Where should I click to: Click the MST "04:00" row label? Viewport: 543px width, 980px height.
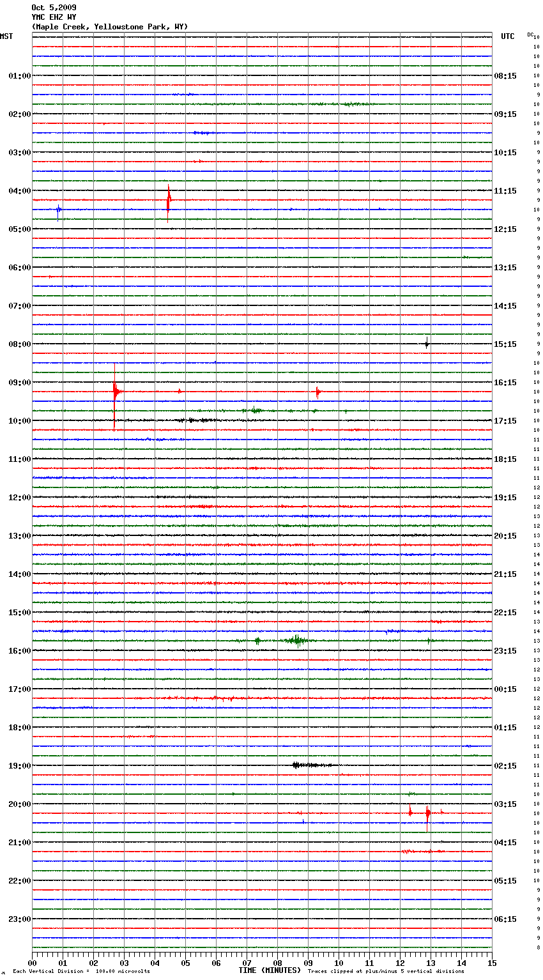[x=20, y=191]
